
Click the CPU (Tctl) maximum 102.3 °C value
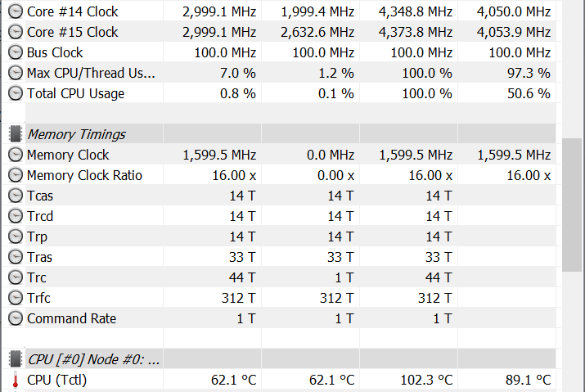pos(426,380)
